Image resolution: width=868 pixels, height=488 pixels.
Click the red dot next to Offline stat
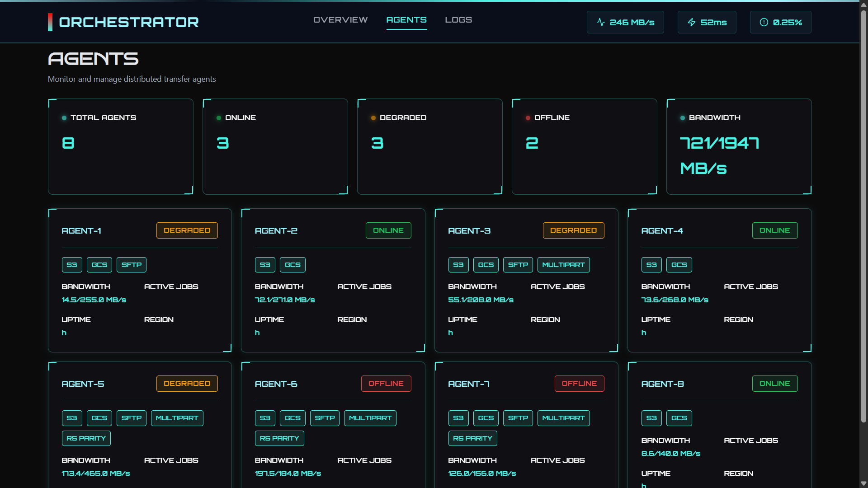point(528,118)
